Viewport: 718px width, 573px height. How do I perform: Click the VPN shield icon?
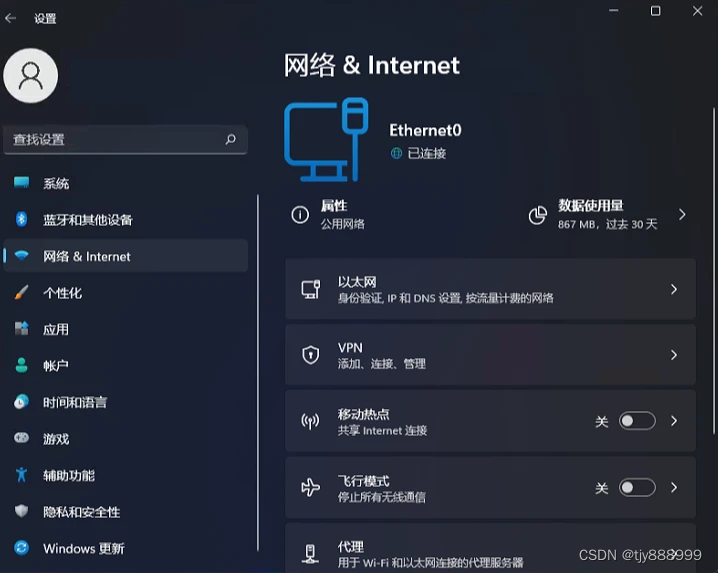(x=310, y=355)
